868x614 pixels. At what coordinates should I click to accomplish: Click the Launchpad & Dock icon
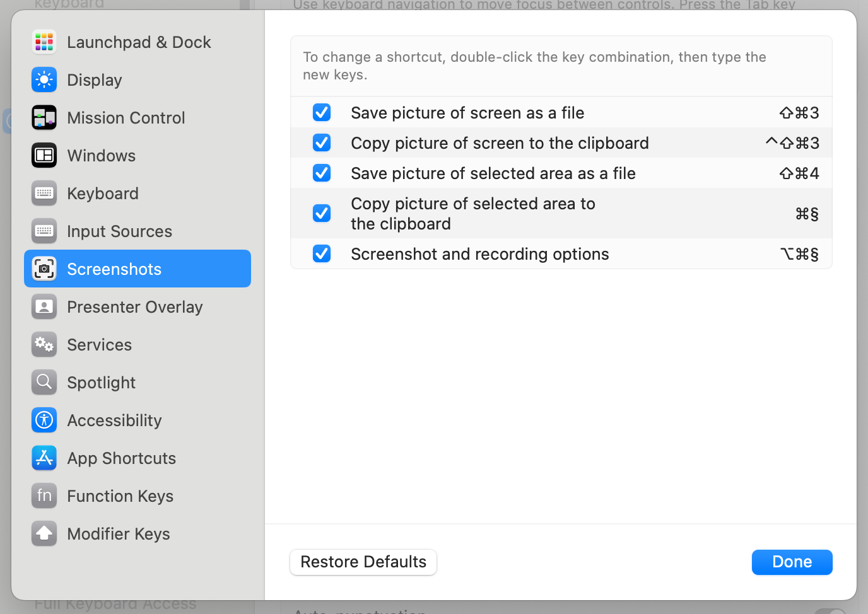pyautogui.click(x=44, y=42)
